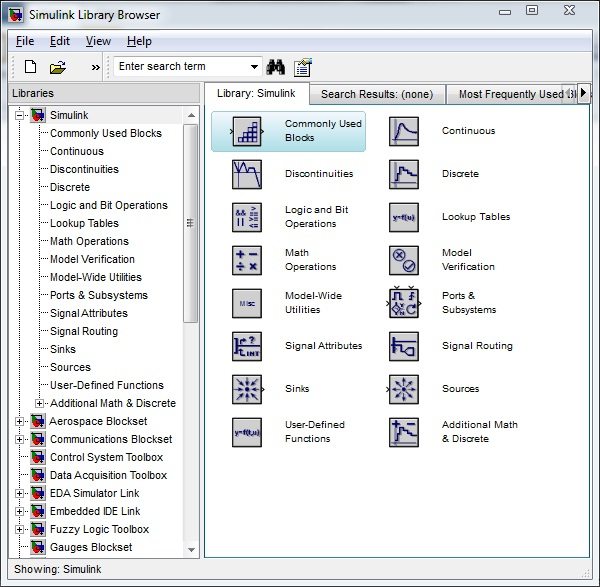The width and height of the screenshot is (600, 587).
Task: Click the Signal Routing library icon
Action: coord(404,346)
